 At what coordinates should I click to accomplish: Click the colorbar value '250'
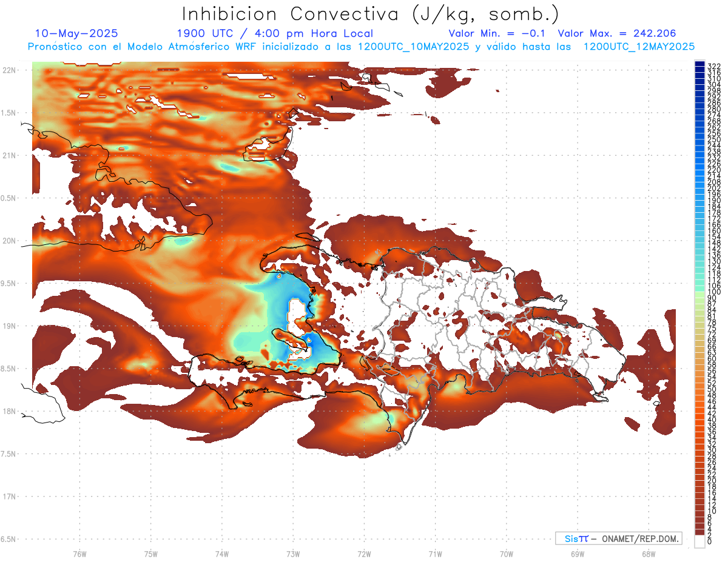713,139
